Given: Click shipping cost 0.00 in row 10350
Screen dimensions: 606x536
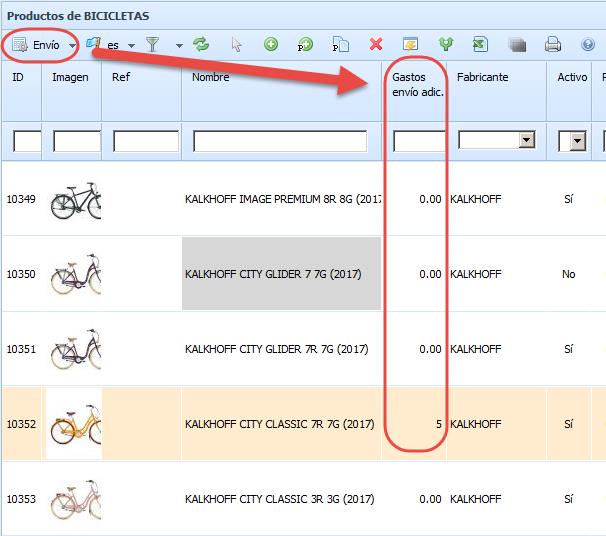Looking at the screenshot, I should click(x=430, y=274).
